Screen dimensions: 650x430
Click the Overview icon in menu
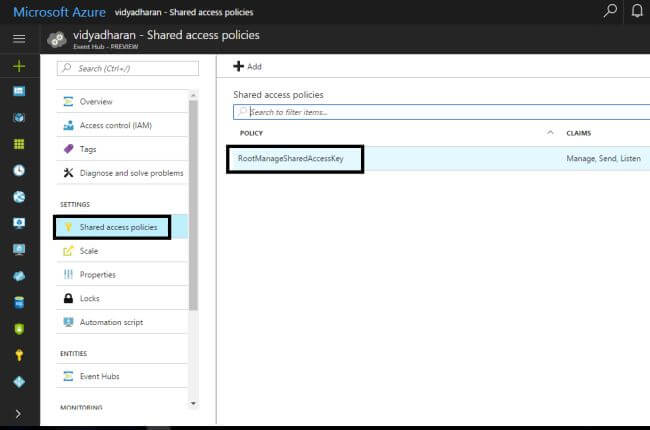[x=68, y=102]
